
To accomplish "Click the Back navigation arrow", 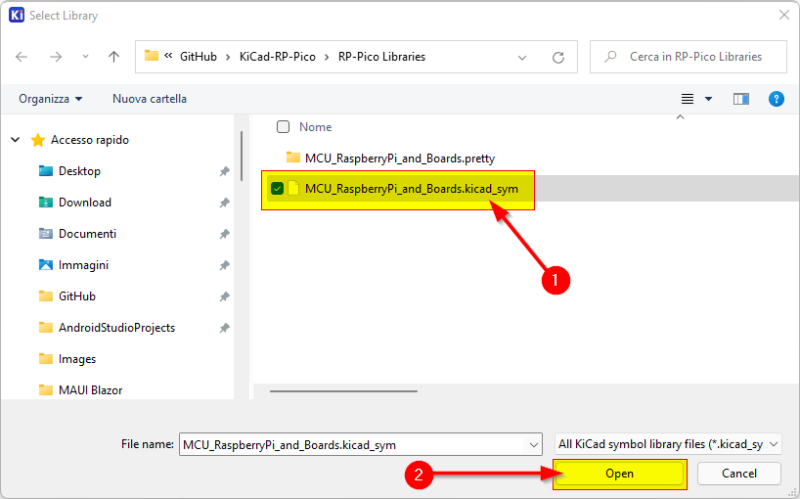I will coord(22,57).
